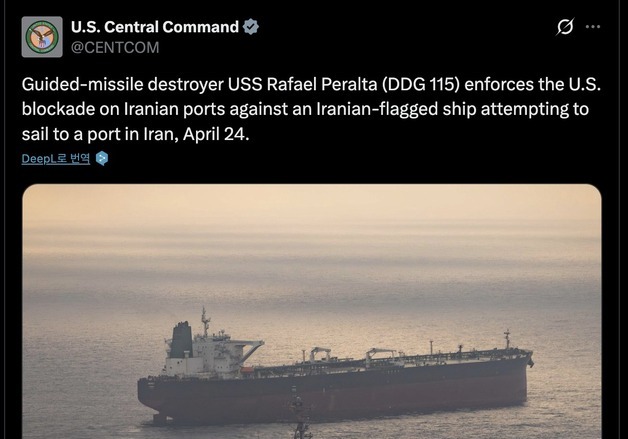Open the tanker photo attachment
The width and height of the screenshot is (628, 439).
click(312, 311)
